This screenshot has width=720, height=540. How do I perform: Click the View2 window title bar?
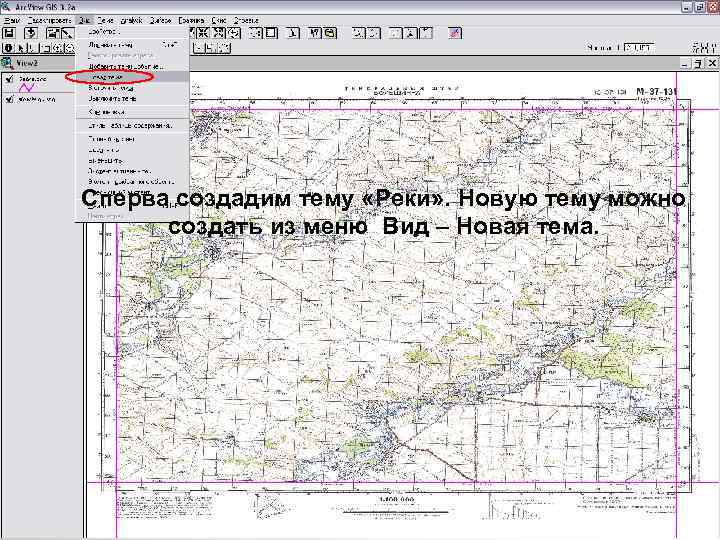[340, 63]
